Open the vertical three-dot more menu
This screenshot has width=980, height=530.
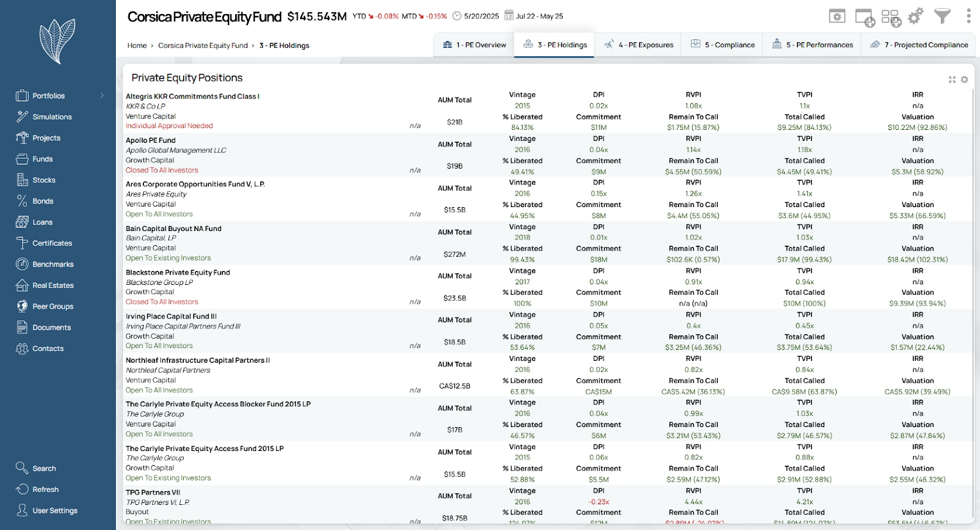tap(968, 16)
